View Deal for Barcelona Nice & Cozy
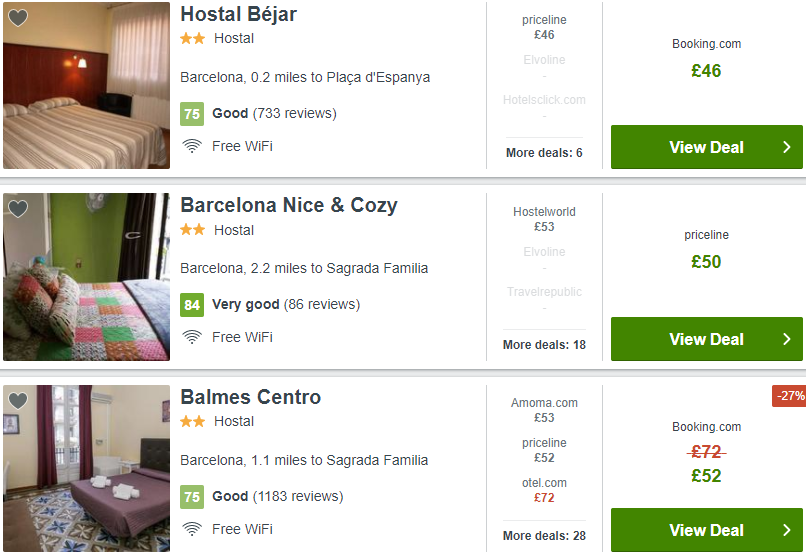Viewport: 806px width, 558px height. (706, 339)
